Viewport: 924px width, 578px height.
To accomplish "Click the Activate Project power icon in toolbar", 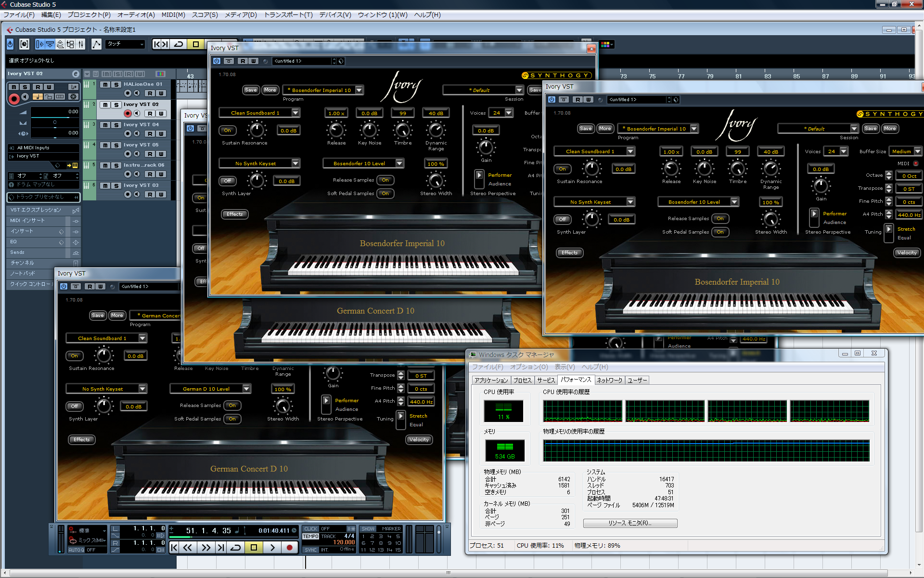I will pyautogui.click(x=10, y=44).
